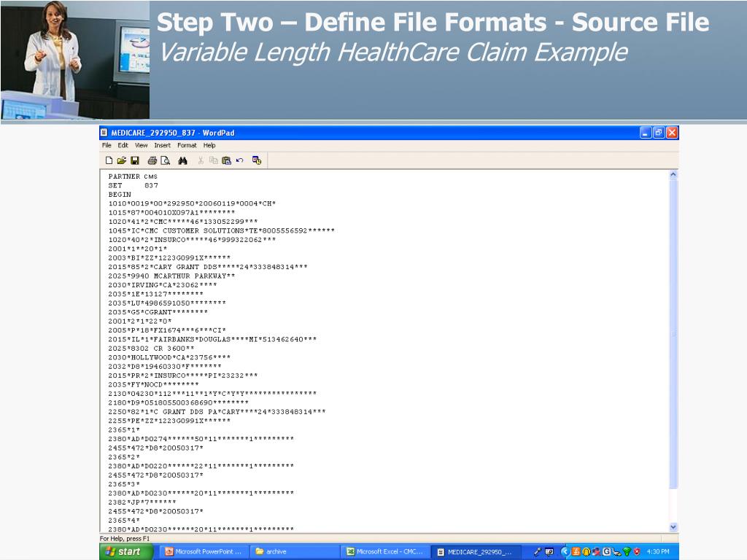Screen dimensions: 747x560
Task: Click the '2035*LU*4986591050' line
Action: click(x=167, y=303)
